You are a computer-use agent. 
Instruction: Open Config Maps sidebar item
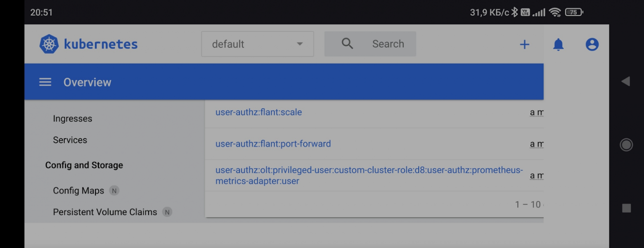point(78,191)
